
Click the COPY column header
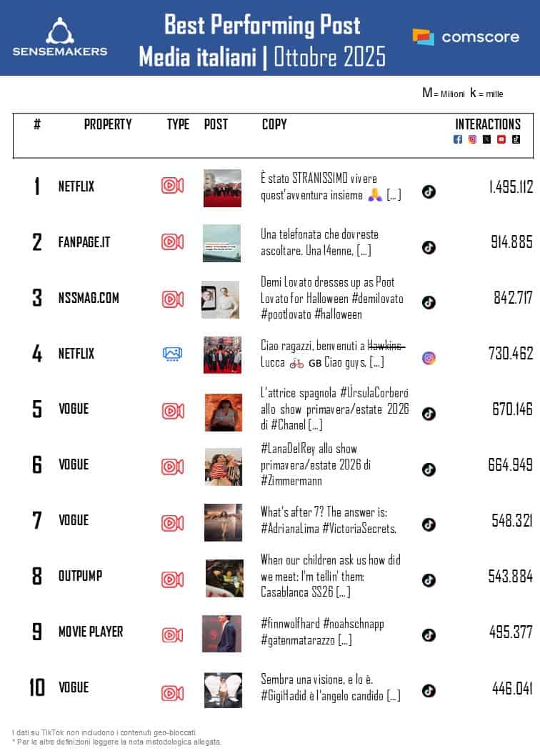tap(274, 124)
